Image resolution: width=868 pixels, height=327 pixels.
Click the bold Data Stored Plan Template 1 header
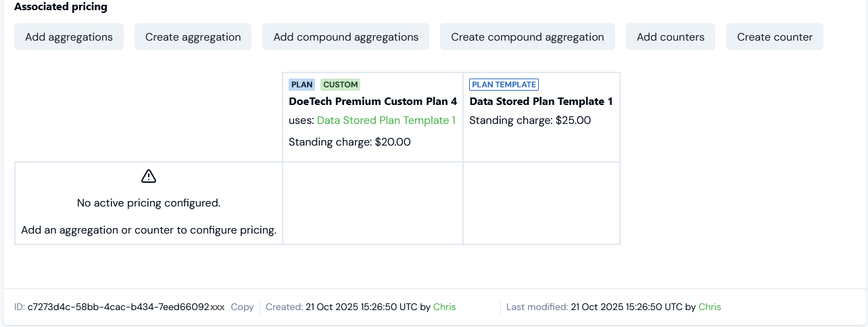click(541, 102)
